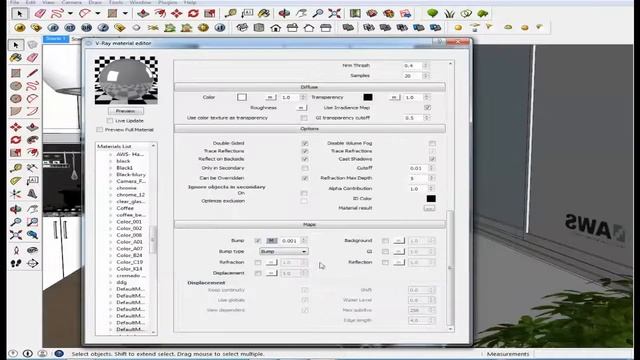Screen dimensions: 640x360
Task: Enable Only in Secondary checkbox
Action: [304, 168]
